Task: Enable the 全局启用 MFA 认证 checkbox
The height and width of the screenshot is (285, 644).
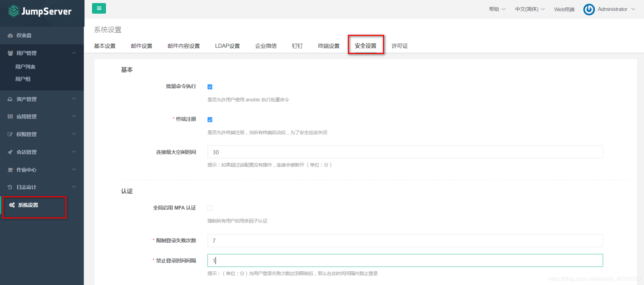Action: [x=210, y=208]
